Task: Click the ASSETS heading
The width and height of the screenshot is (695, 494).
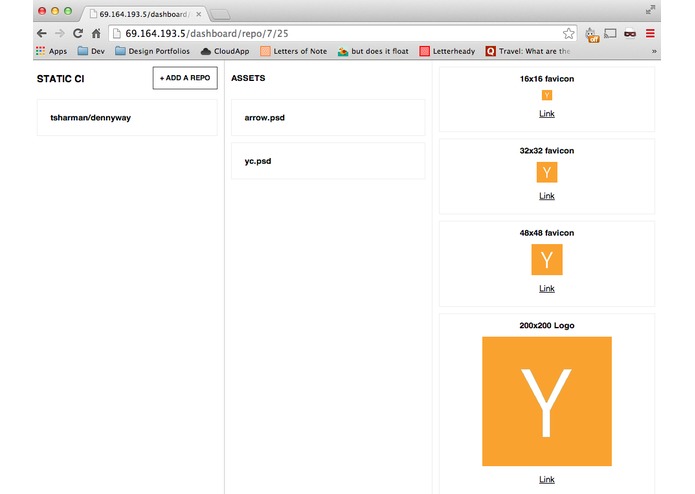Action: click(x=248, y=78)
